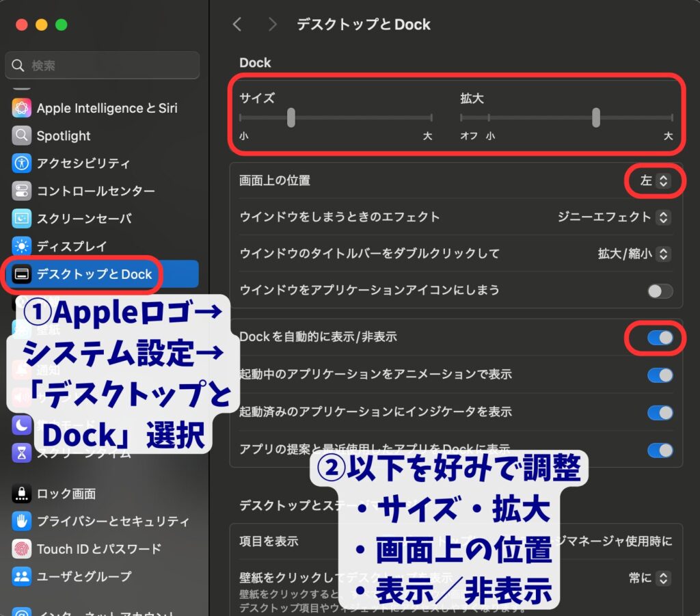Click the 検索 search field
Image resolution: width=700 pixels, height=616 pixels.
click(103, 65)
